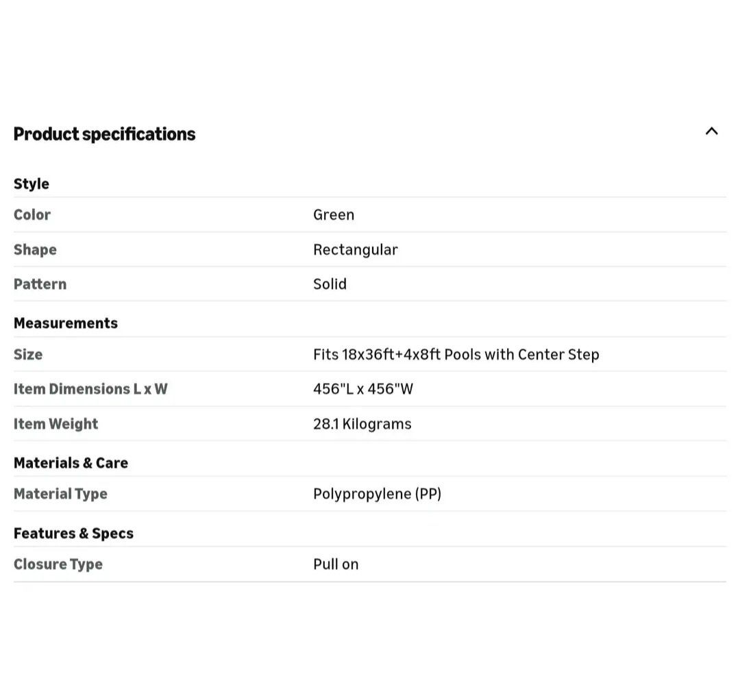
Task: Click the Materials & Care header
Action: coord(71,462)
